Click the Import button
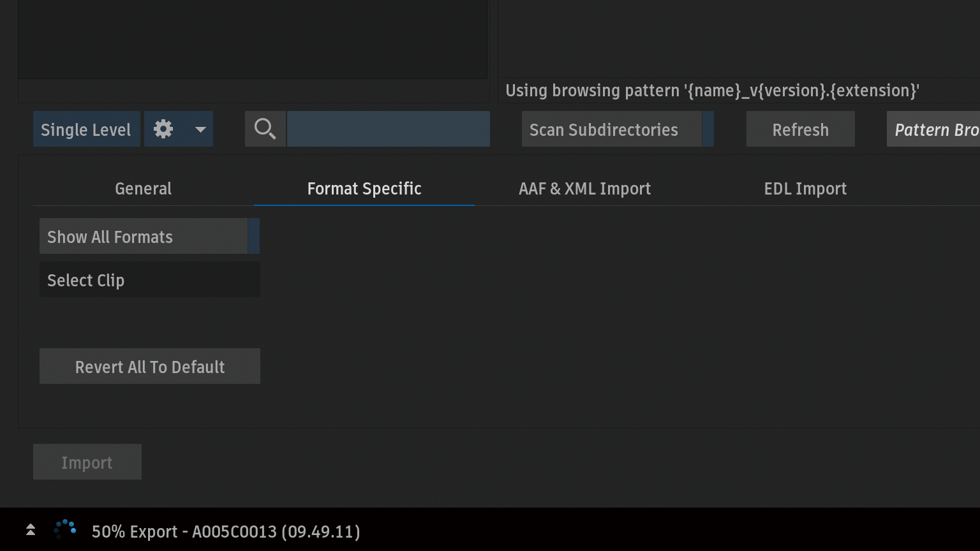This screenshot has width=980, height=551. 87,462
